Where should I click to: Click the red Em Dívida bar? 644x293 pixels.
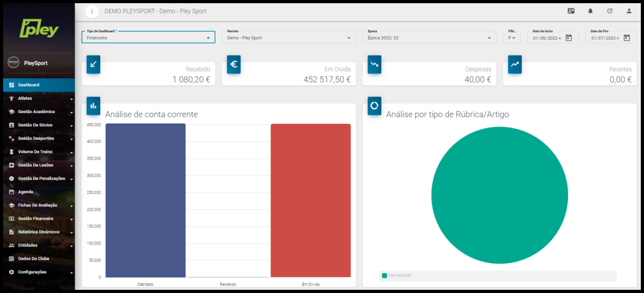(311, 200)
